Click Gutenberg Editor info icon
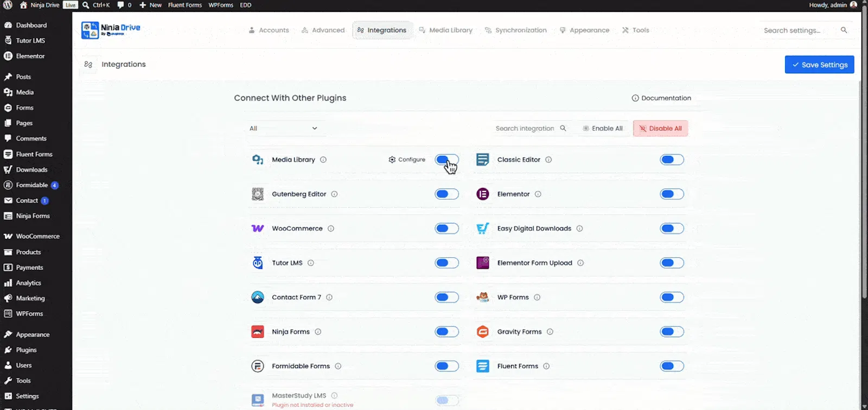Viewport: 868px width, 410px height. [x=334, y=194]
